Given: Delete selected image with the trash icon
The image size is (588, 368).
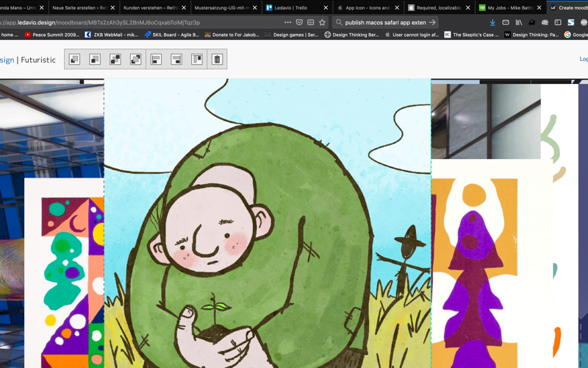Looking at the screenshot, I should click(217, 60).
